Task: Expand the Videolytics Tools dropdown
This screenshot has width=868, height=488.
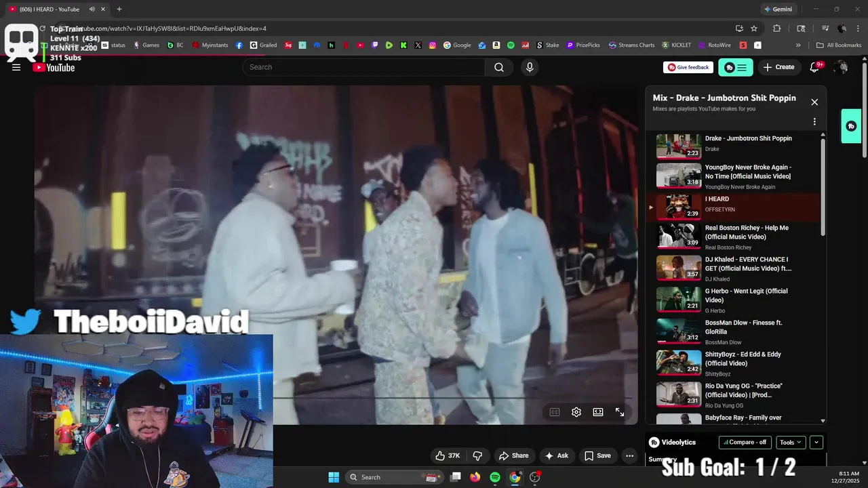Action: pyautogui.click(x=791, y=442)
